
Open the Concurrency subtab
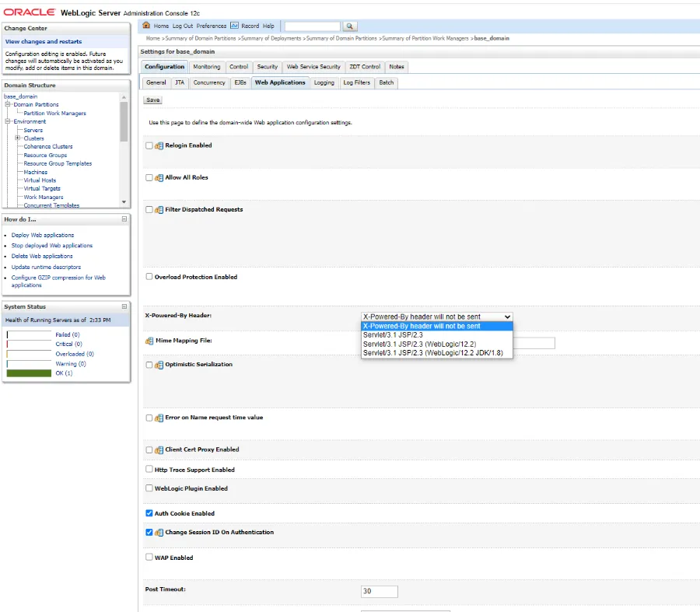tap(209, 83)
